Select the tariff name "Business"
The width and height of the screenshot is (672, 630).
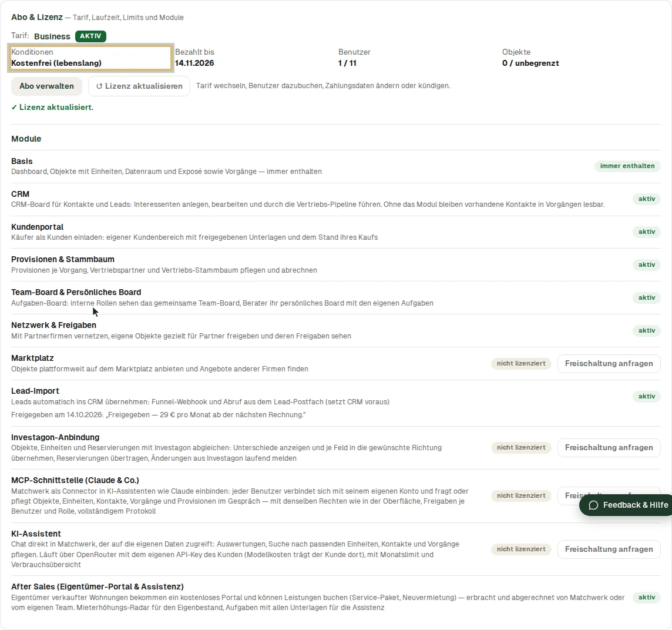pyautogui.click(x=52, y=36)
